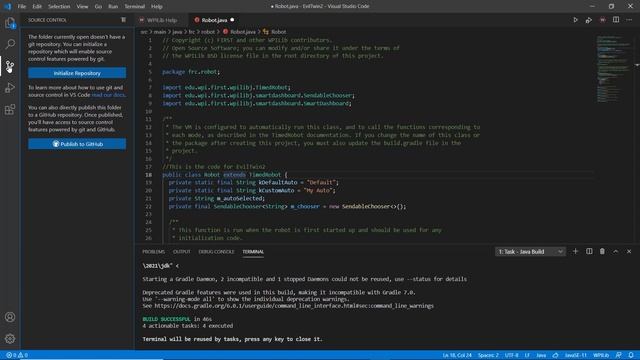
Task: Kill terminal with trash icon
Action: 602,251
